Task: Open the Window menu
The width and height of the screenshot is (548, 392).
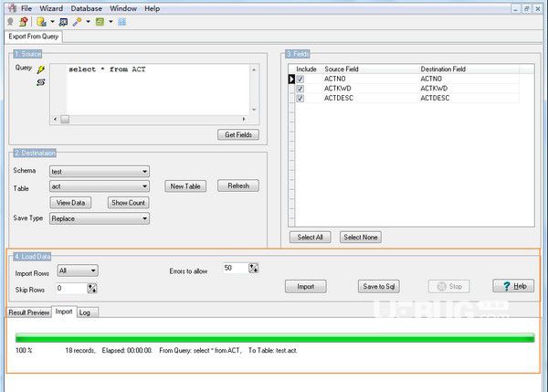Action: [x=123, y=8]
